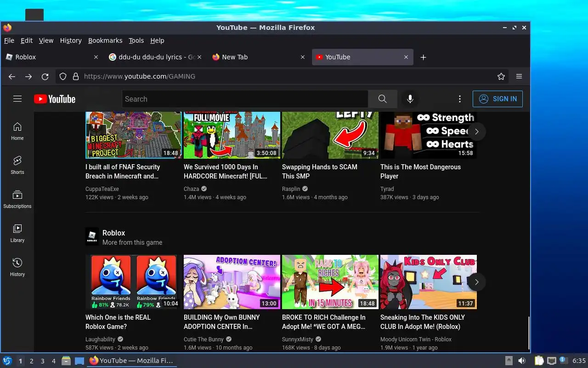Open Shorts in sidebar
This screenshot has height=368, width=588.
pos(17,165)
